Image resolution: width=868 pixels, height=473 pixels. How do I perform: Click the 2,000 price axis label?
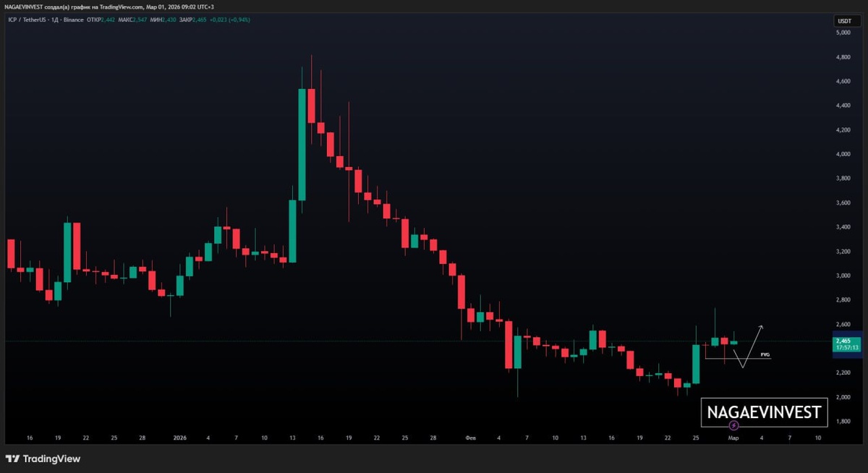(843, 397)
